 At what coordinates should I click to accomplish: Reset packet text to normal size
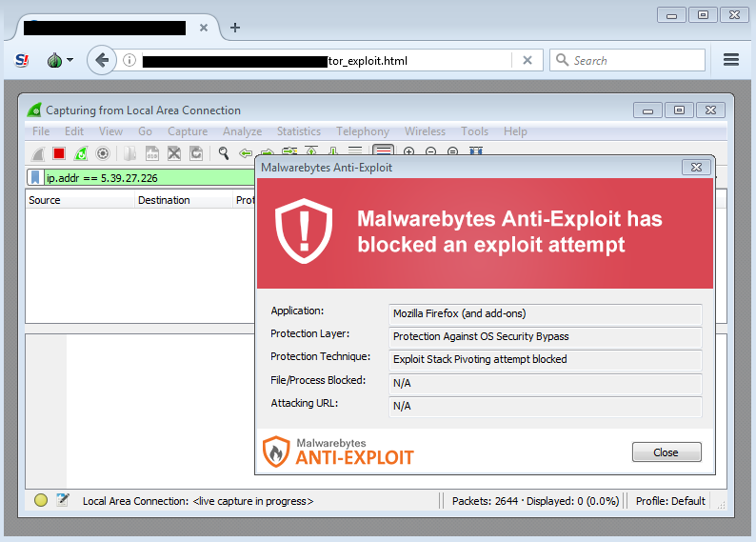[452, 151]
